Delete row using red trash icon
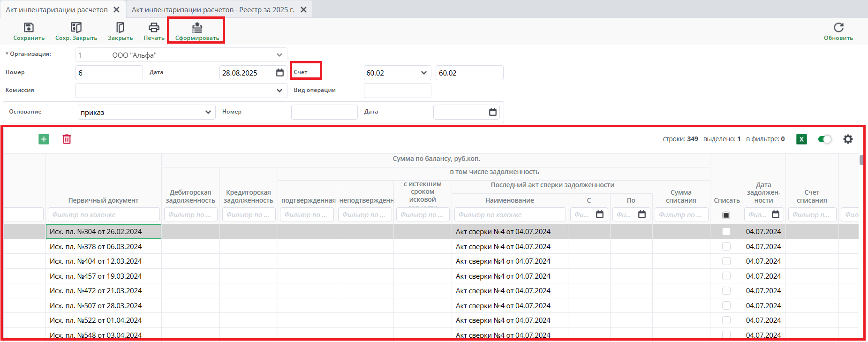 [67, 139]
